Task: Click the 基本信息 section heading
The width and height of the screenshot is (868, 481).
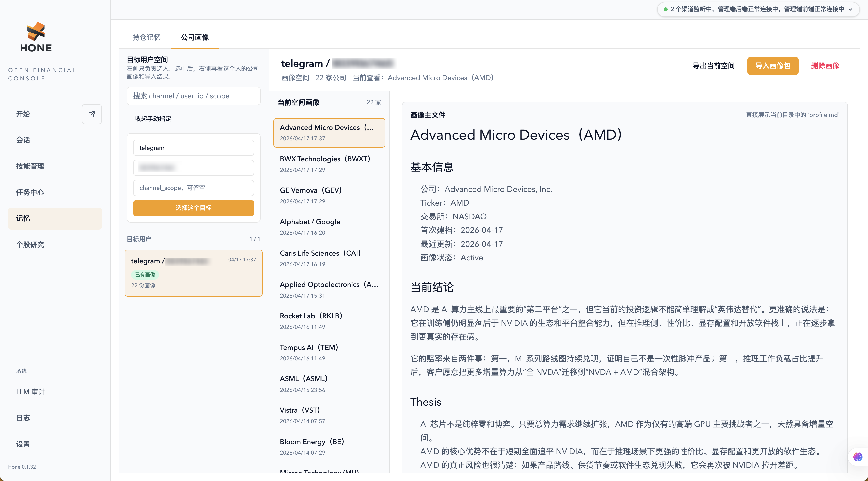Action: pos(432,167)
